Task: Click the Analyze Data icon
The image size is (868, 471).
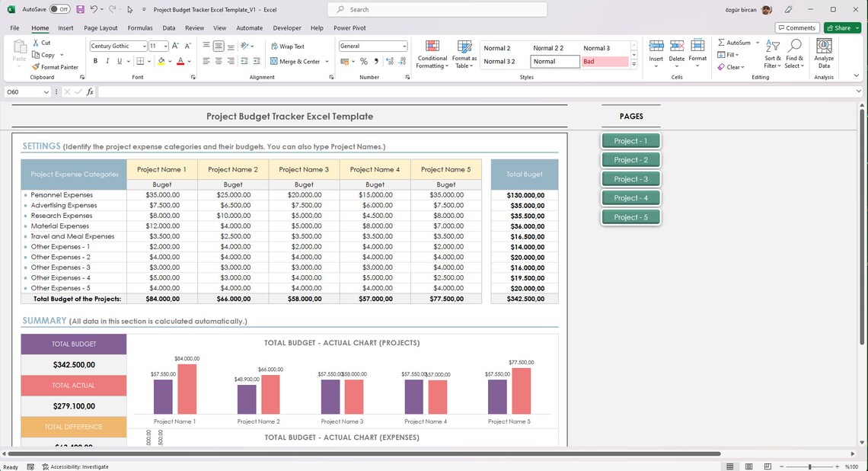Action: tap(824, 46)
